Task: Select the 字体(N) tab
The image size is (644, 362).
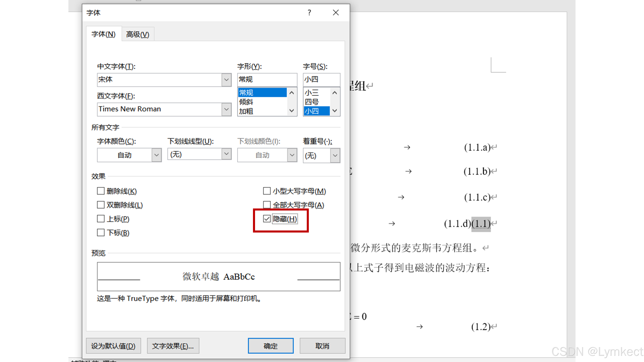Action: point(103,34)
